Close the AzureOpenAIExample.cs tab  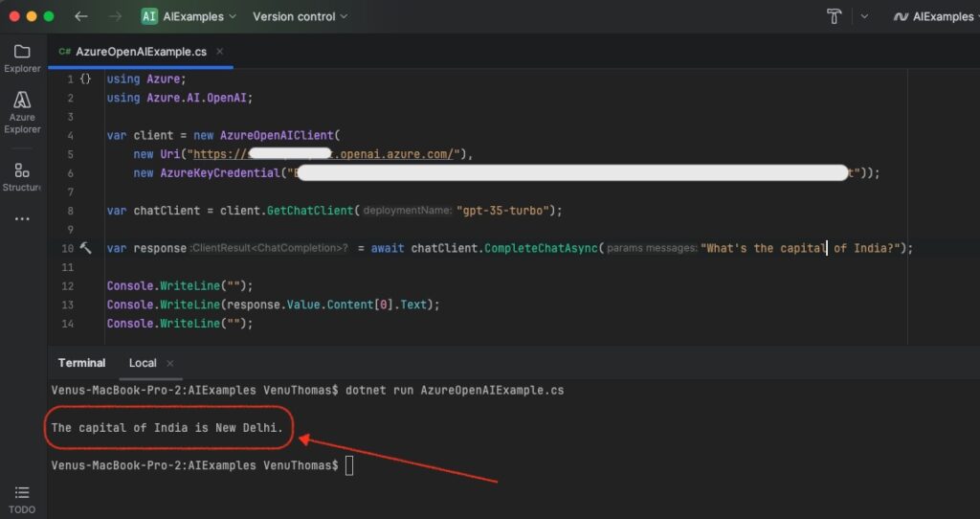coord(219,52)
